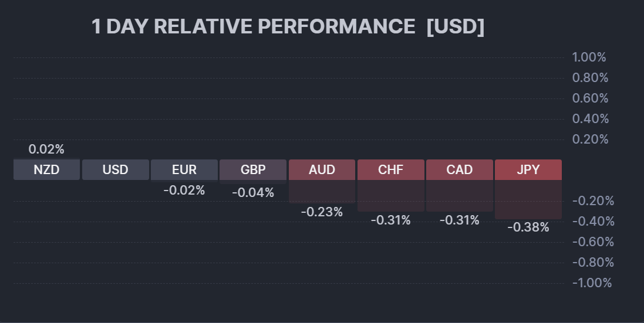644x323 pixels.
Task: Click the 1.00% axis label
Action: point(589,57)
